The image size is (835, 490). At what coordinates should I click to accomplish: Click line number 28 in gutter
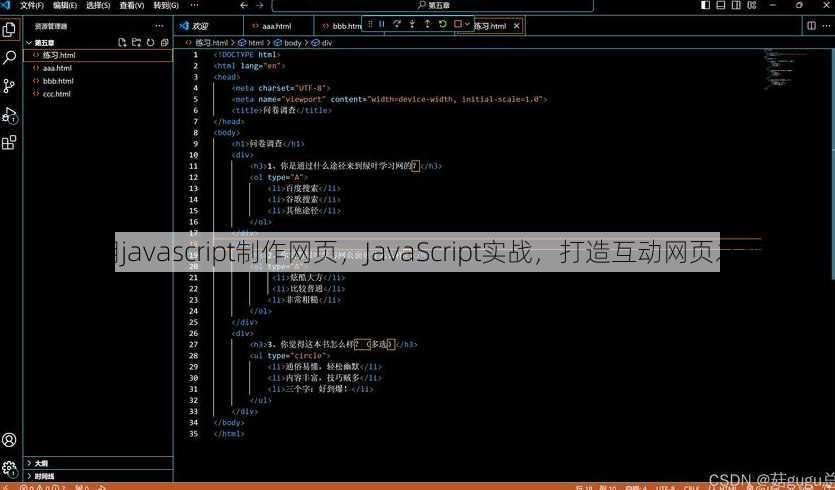[194, 355]
